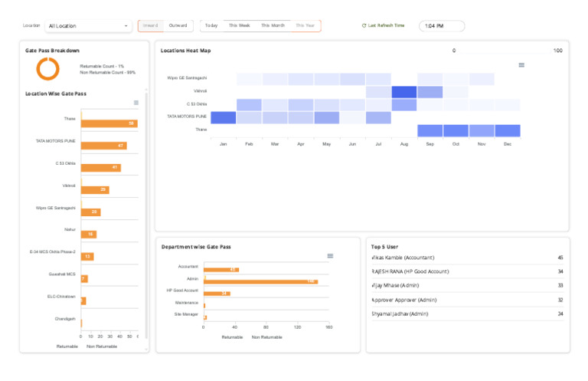This screenshot has height=381, width=588.
Task: Click the Thane September heat map cell
Action: [x=430, y=130]
